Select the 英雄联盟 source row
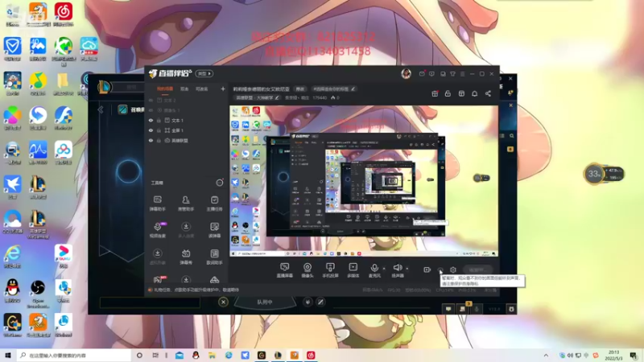This screenshot has height=362, width=644. coord(187,140)
